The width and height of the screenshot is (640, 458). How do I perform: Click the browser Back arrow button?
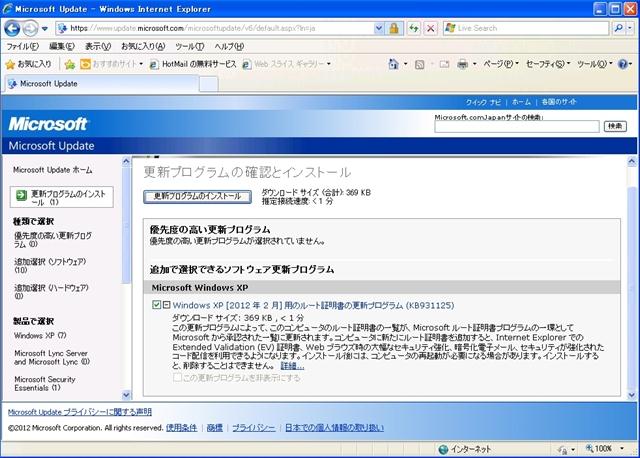[x=12, y=29]
